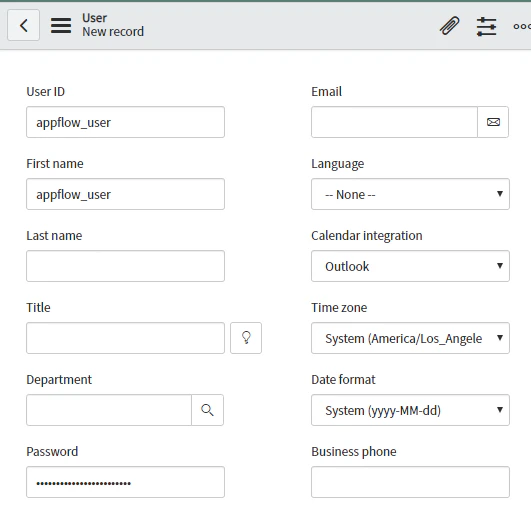Click the lightbulb suggestion icon beside Title

[246, 338]
